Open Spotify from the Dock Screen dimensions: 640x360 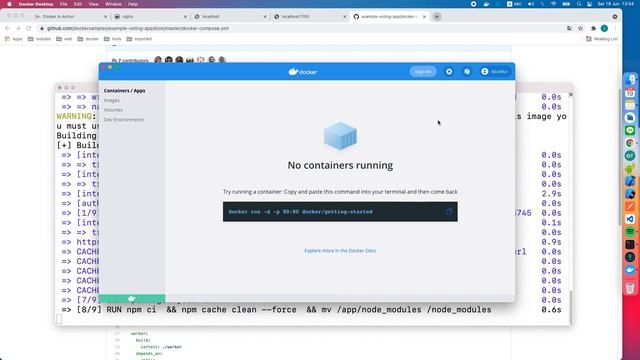click(x=630, y=231)
